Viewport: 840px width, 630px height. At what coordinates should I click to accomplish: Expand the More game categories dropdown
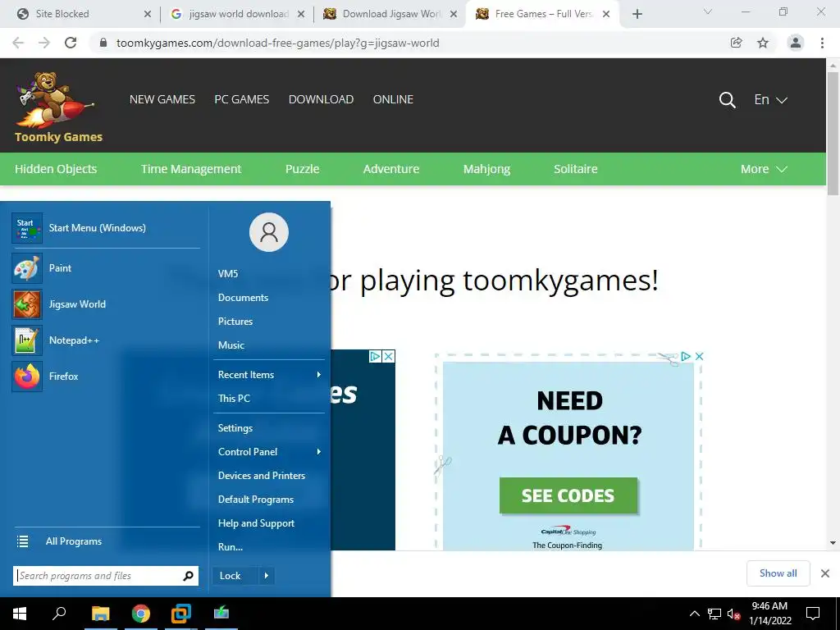764,169
